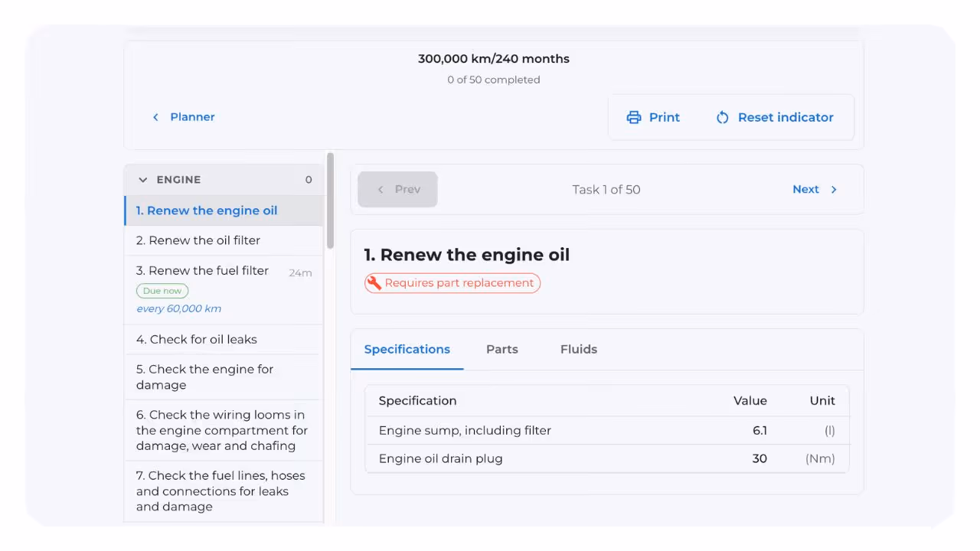Click the 24m duration label
This screenshot has width=980, height=551.
coord(300,273)
